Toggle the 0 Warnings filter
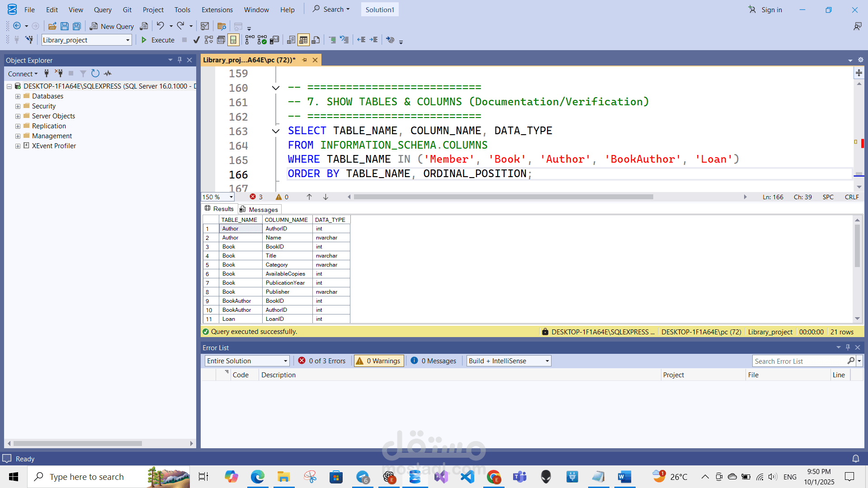Viewport: 868px width, 488px height. [x=379, y=361]
